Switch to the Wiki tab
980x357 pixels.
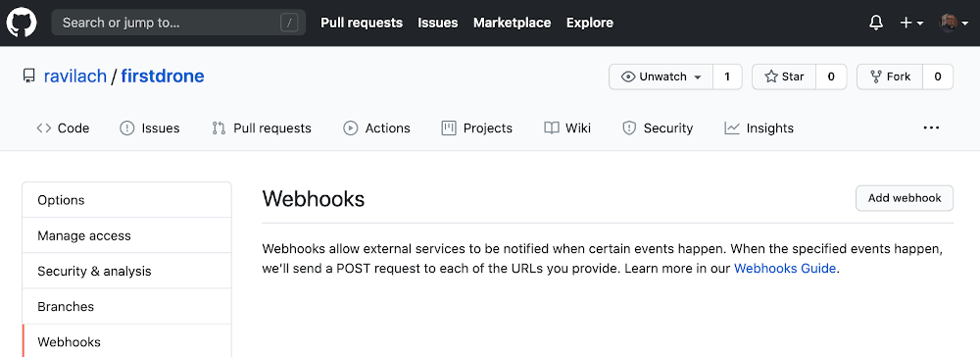click(567, 128)
